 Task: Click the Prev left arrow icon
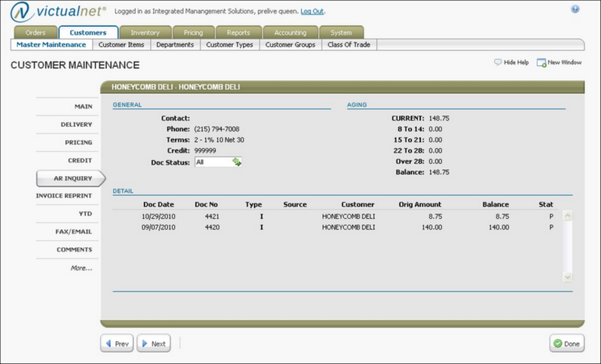tap(108, 343)
